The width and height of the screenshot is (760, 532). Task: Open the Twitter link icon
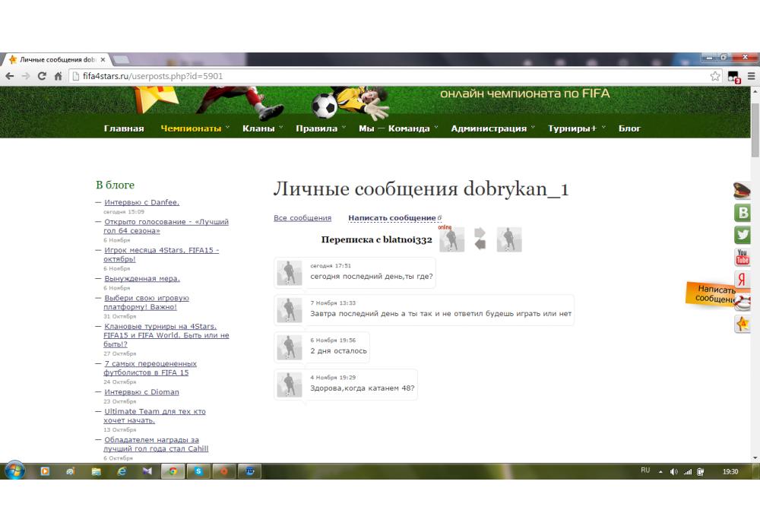742,235
